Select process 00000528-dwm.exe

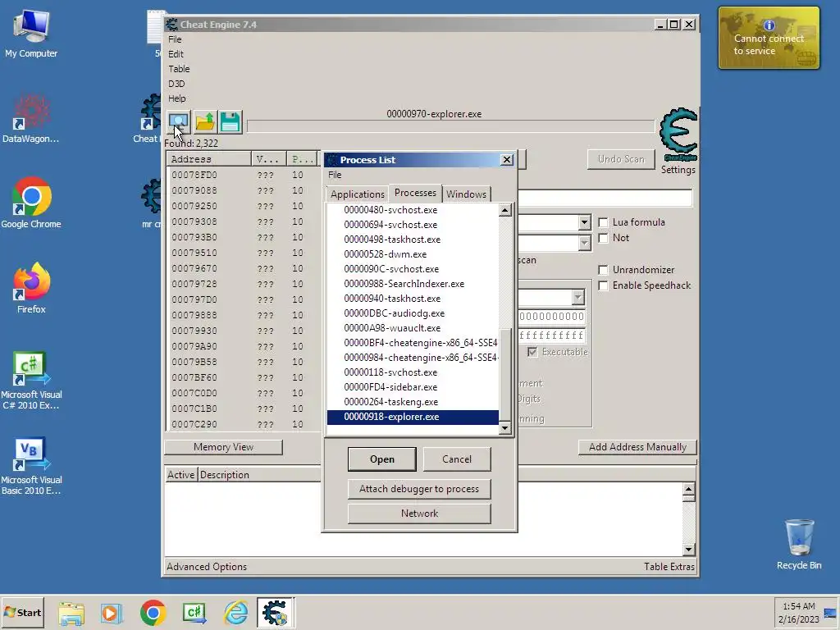tap(413, 254)
